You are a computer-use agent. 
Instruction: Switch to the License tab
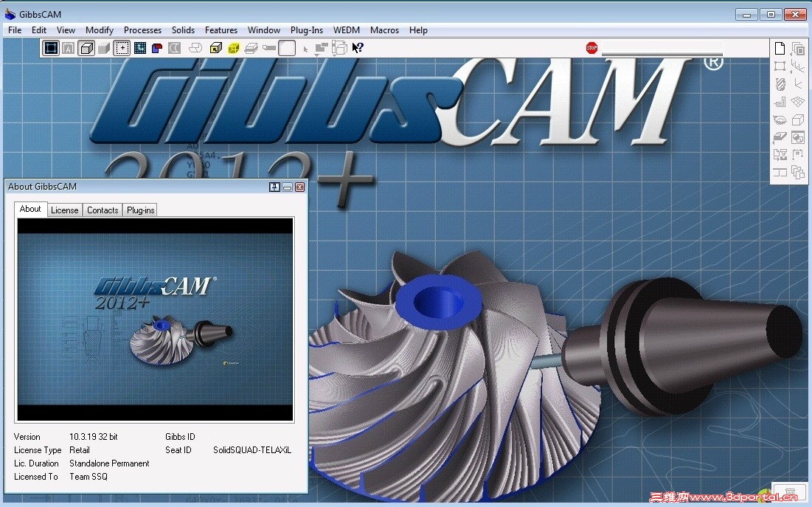[x=65, y=210]
